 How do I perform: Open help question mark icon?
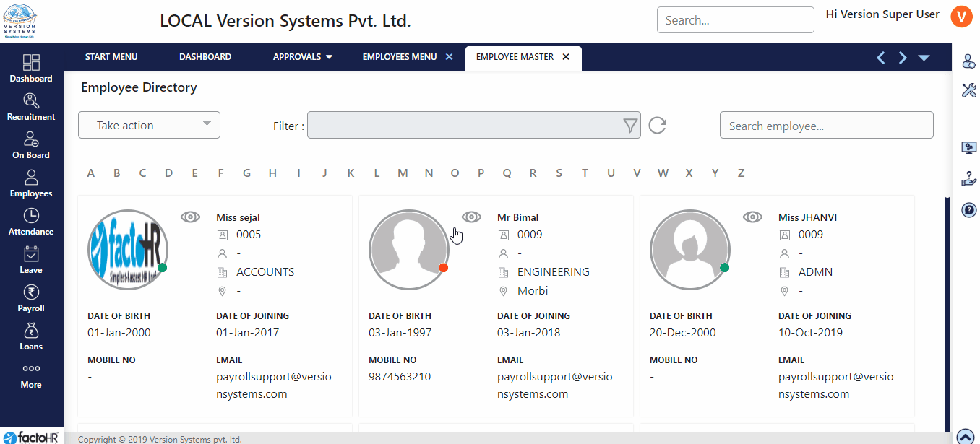coord(968,209)
